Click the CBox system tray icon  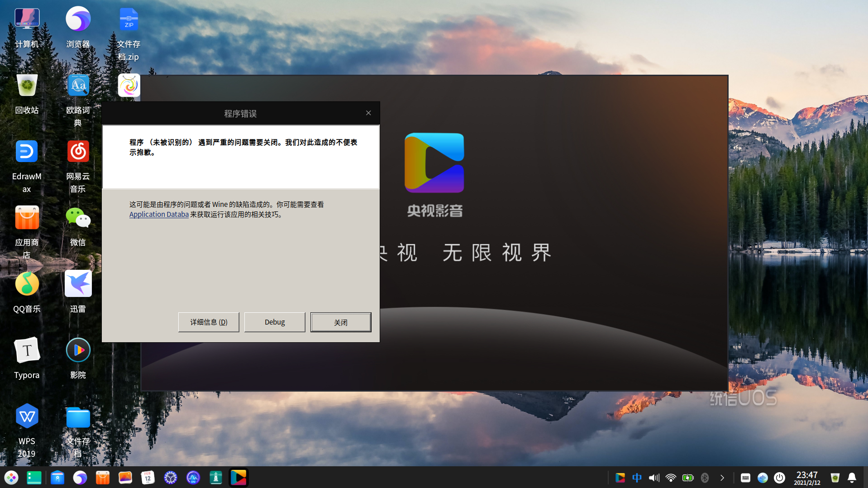[620, 478]
